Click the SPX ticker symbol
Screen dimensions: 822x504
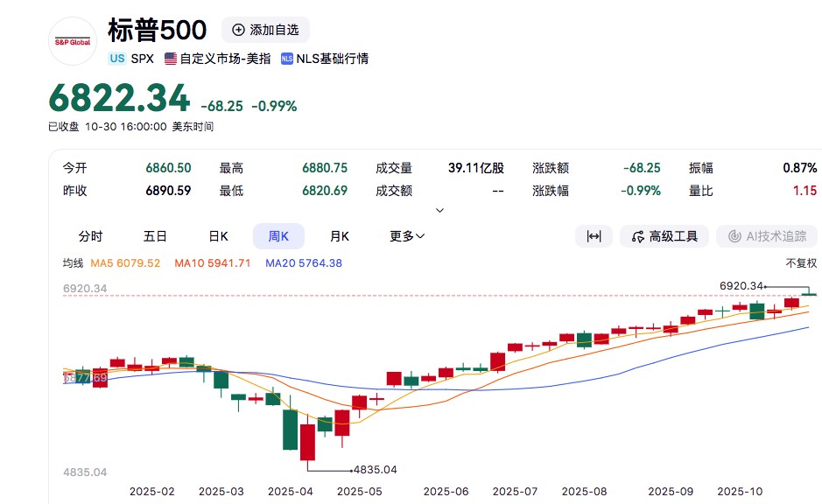tap(143, 59)
